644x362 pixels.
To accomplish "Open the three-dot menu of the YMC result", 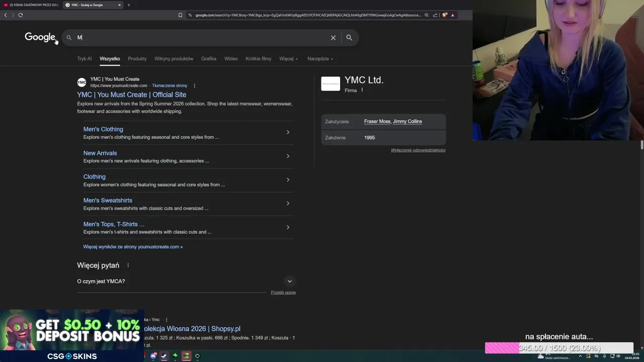I will [194, 86].
